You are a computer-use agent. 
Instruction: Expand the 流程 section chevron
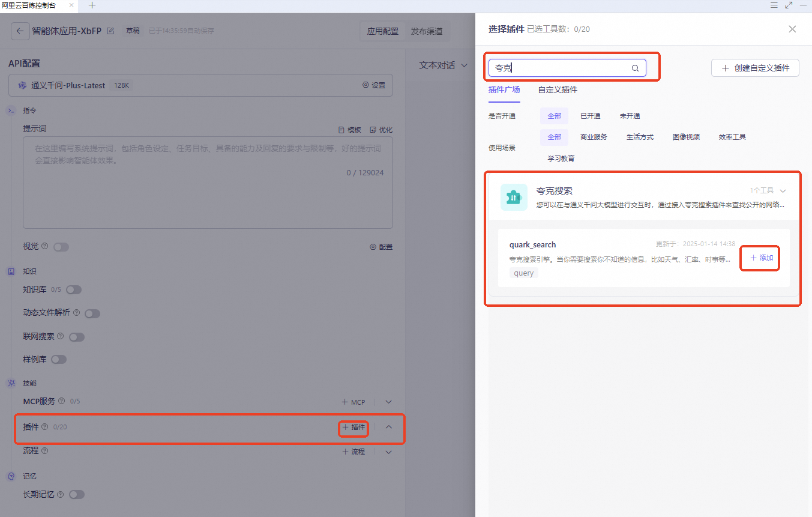388,452
